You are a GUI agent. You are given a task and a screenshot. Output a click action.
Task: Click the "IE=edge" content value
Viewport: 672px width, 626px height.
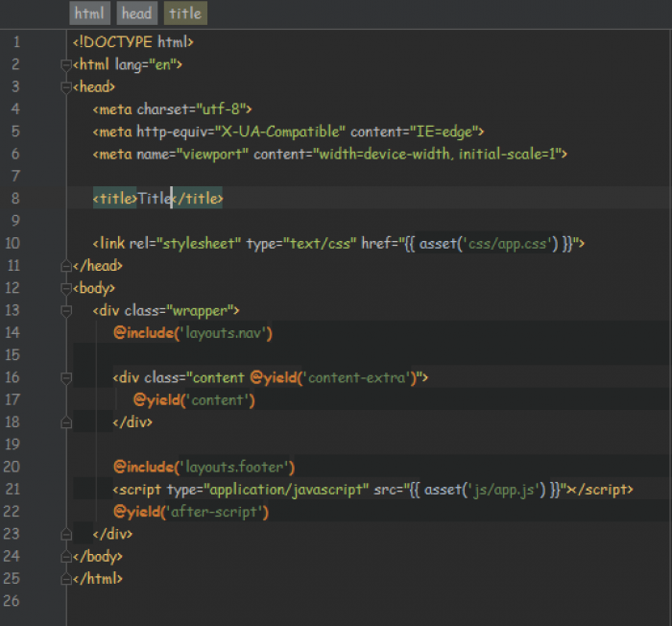tap(444, 132)
